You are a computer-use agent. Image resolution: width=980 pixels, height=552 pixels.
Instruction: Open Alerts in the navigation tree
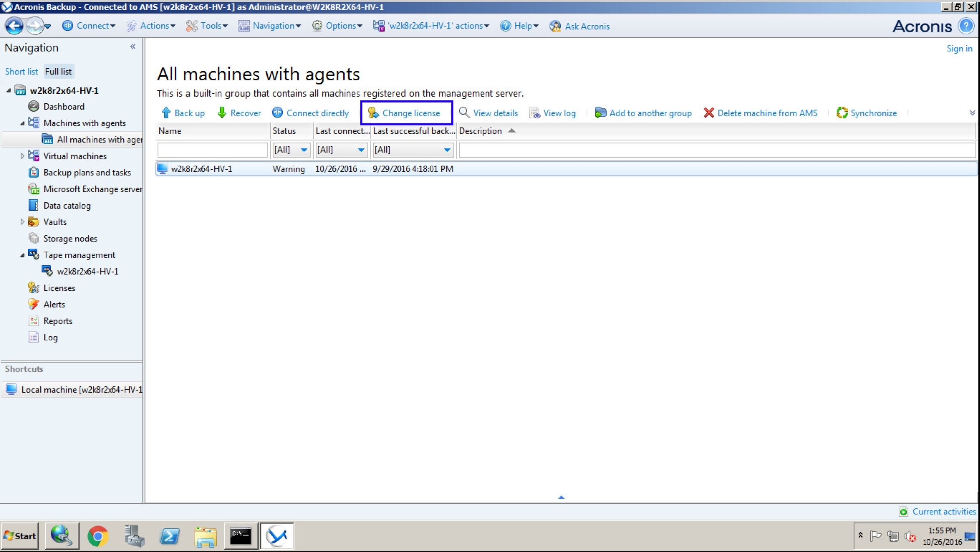point(54,304)
